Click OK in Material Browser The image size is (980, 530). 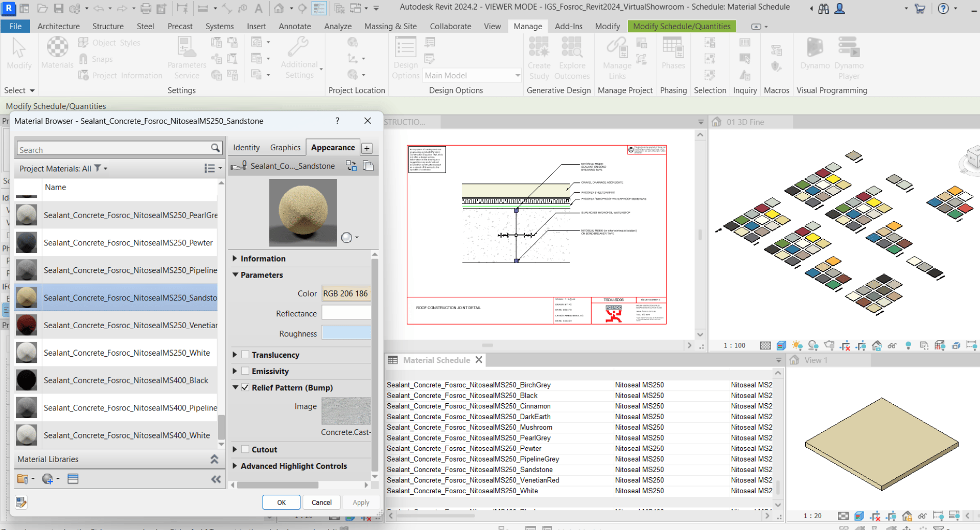pos(282,502)
